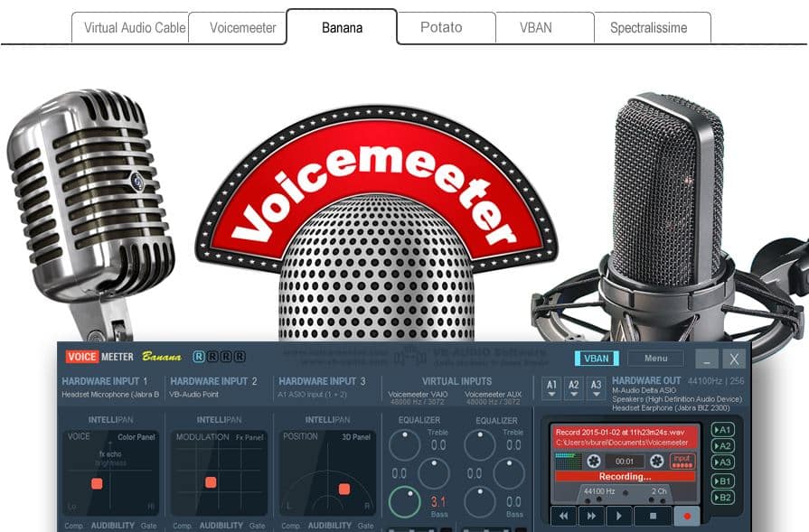Stop the cassette recorder
Image resolution: width=809 pixels, height=532 pixels.
(653, 516)
